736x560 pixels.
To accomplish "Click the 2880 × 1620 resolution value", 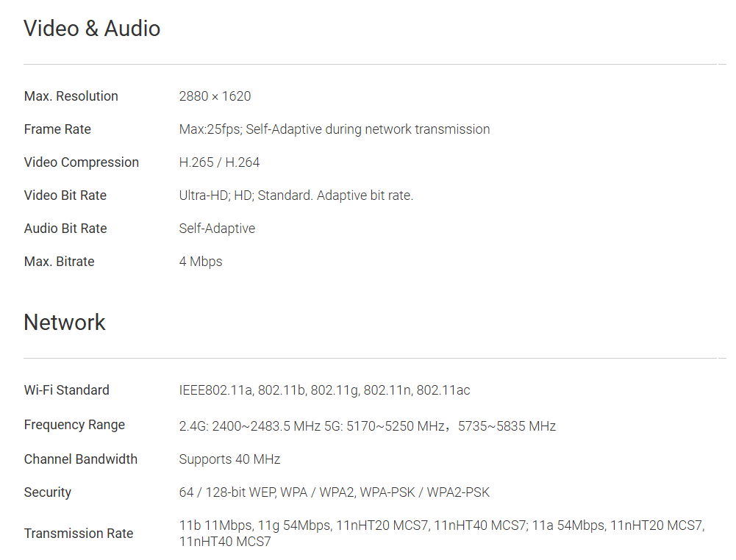I will click(x=215, y=96).
